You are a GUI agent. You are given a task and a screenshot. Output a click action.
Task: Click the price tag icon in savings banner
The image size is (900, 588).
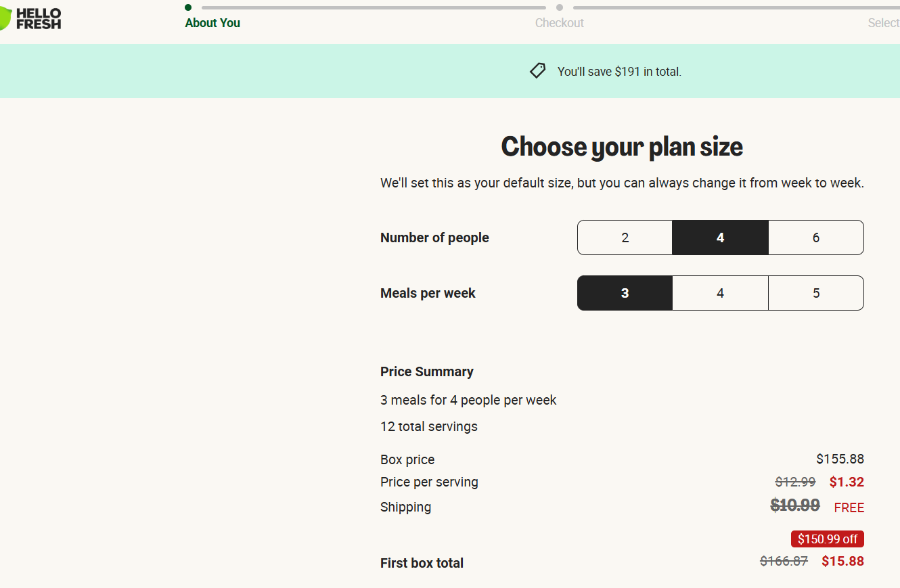click(537, 71)
